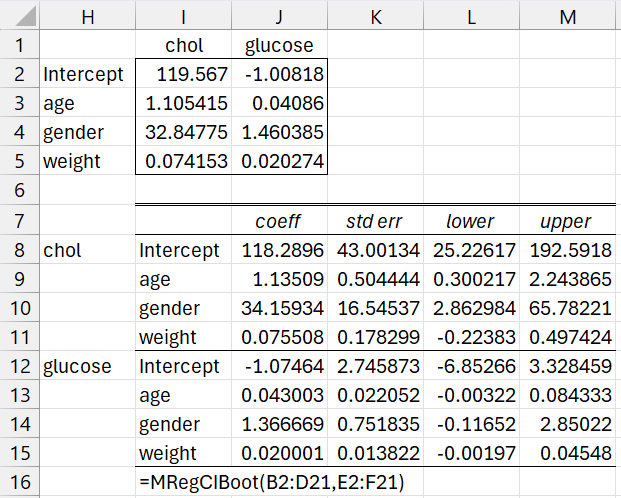Screen dimensions: 621x498
Task: Click column header M
Action: [566, 17]
